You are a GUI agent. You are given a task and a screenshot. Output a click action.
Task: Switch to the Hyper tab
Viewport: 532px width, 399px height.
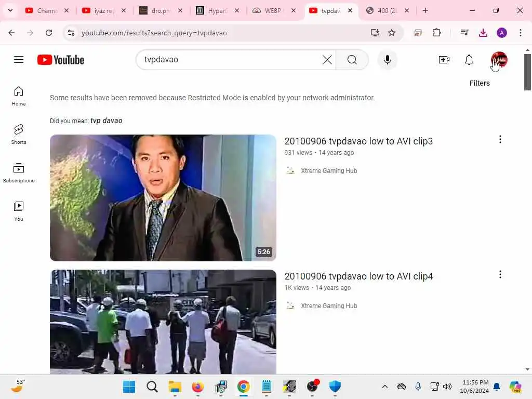pos(217,10)
